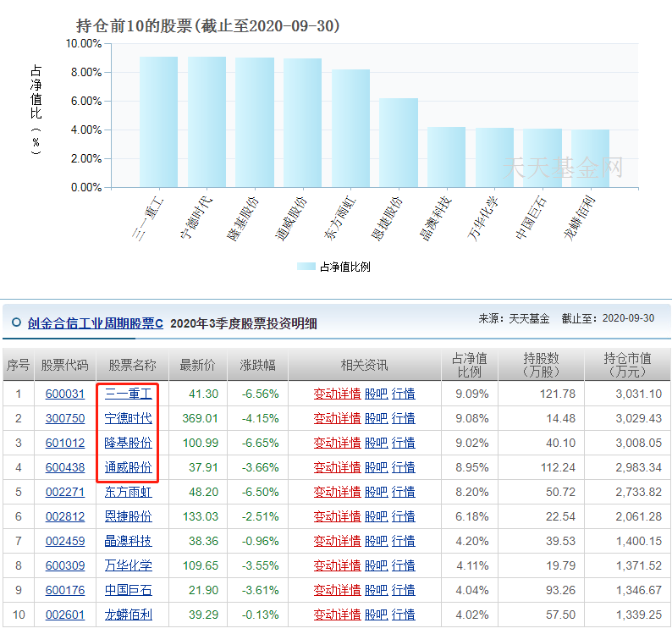
Task: Click the 中国巨石 stock name link
Action: click(x=128, y=590)
